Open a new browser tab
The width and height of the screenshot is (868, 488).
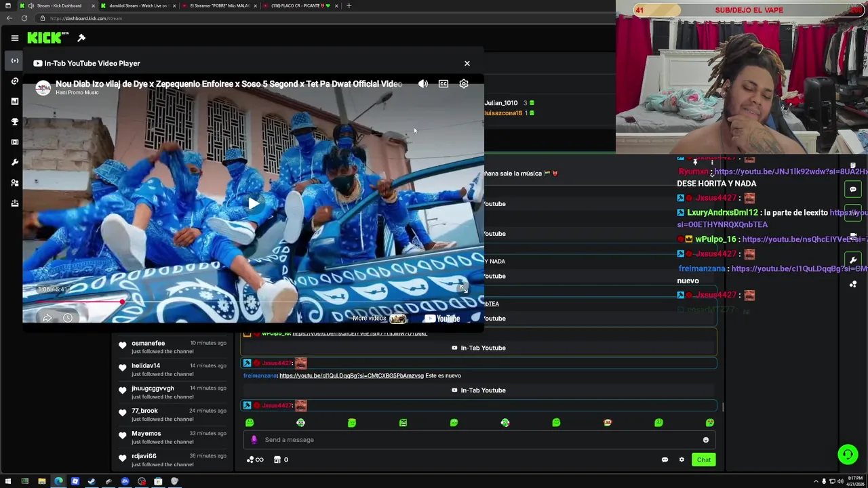pyautogui.click(x=349, y=5)
